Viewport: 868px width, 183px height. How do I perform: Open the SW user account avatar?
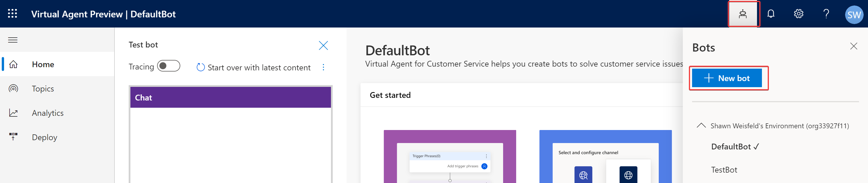pyautogui.click(x=854, y=14)
